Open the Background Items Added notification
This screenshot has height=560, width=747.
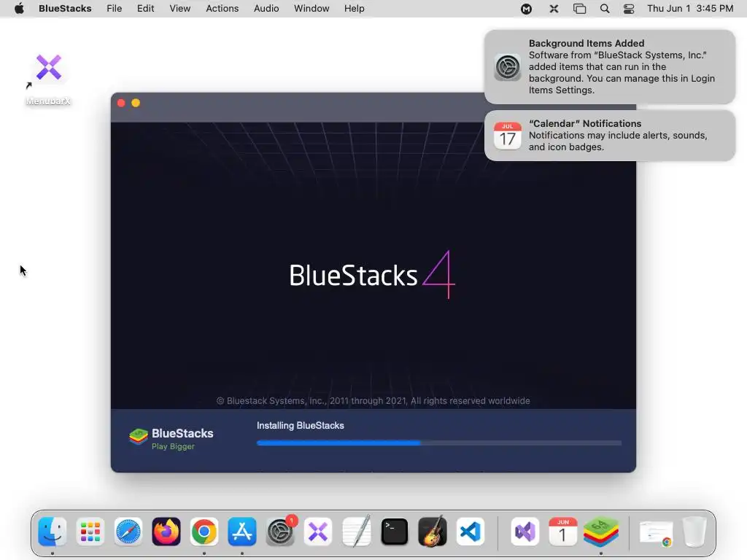click(x=610, y=66)
